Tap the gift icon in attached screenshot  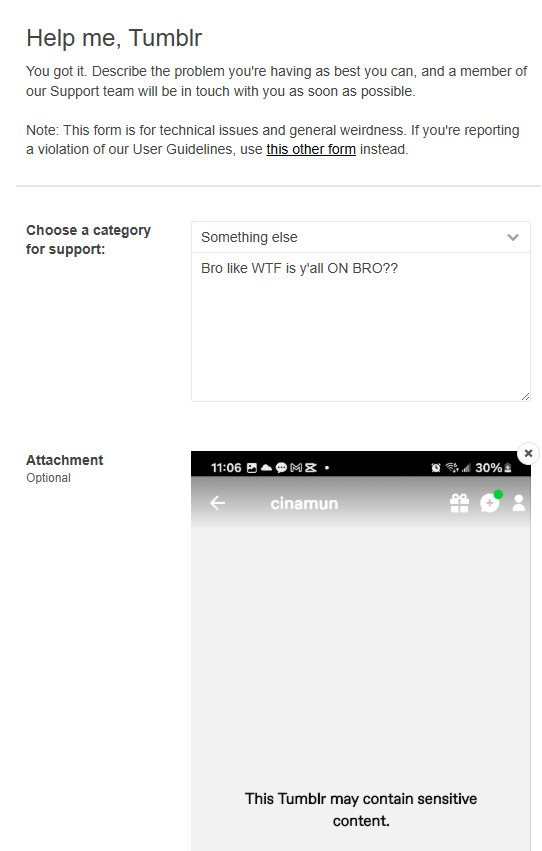[459, 503]
